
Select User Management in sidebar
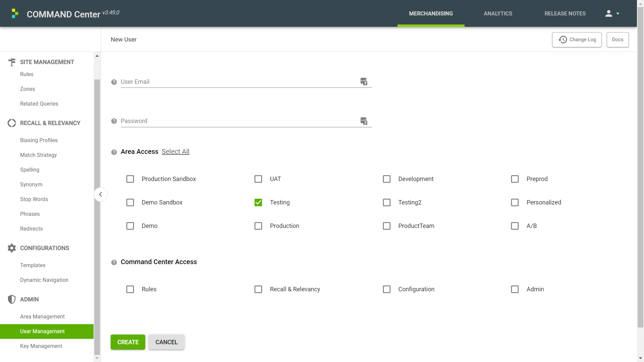(x=47, y=331)
